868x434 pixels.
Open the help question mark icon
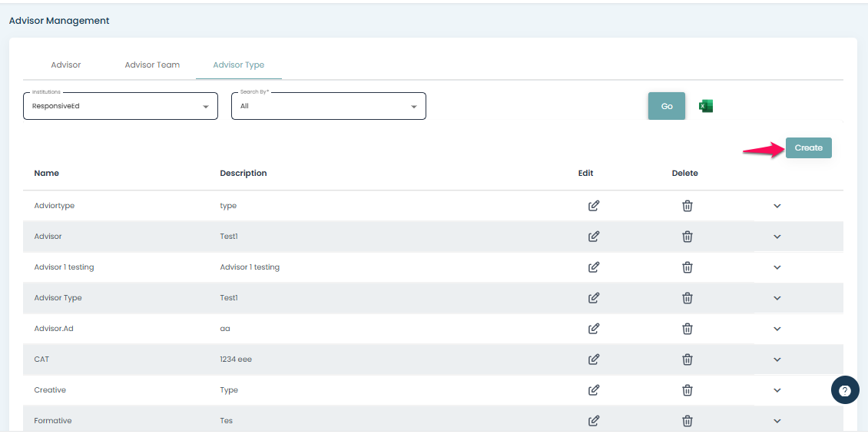coord(845,390)
